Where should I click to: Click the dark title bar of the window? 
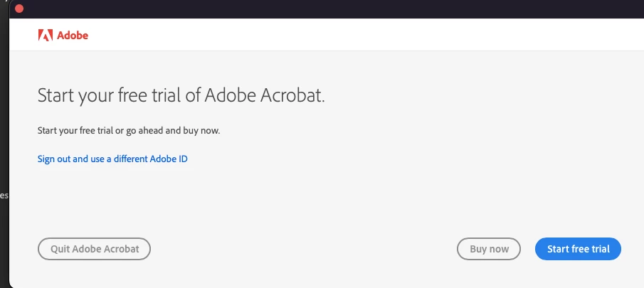320,9
